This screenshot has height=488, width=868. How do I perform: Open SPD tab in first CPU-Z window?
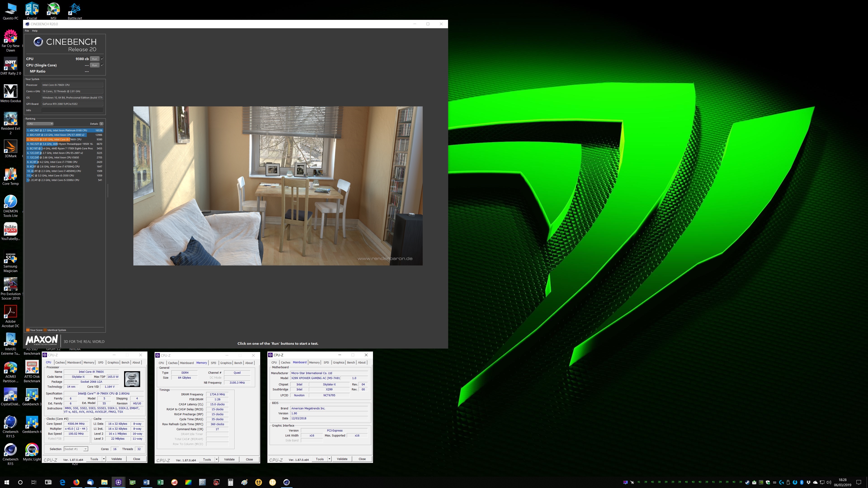[x=101, y=363]
